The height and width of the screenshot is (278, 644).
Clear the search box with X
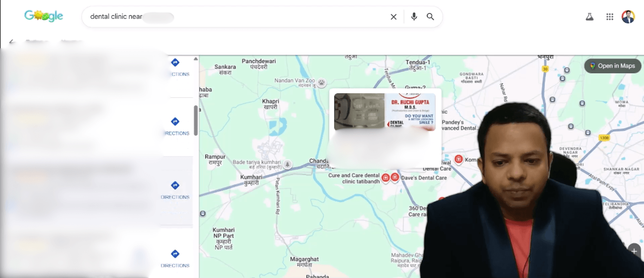tap(393, 17)
